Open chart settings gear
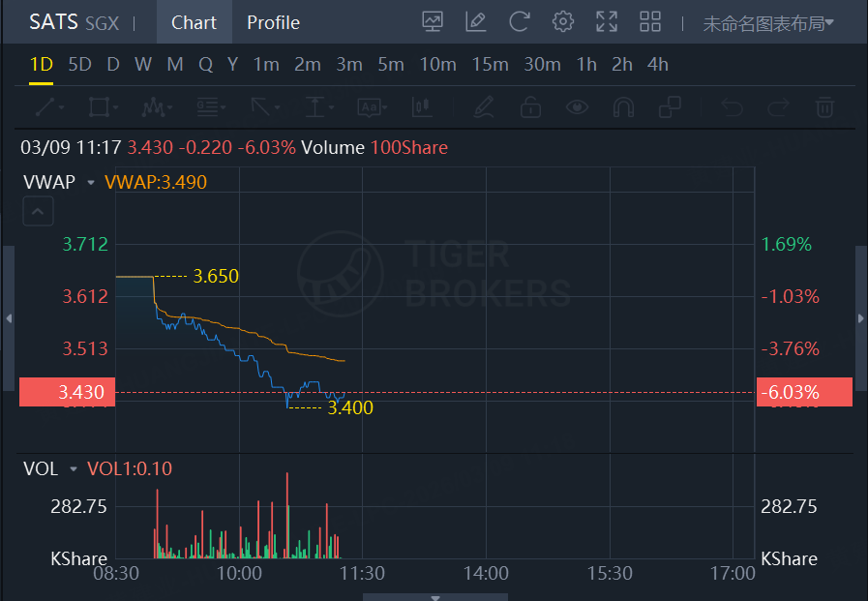This screenshot has width=868, height=601. pyautogui.click(x=563, y=22)
